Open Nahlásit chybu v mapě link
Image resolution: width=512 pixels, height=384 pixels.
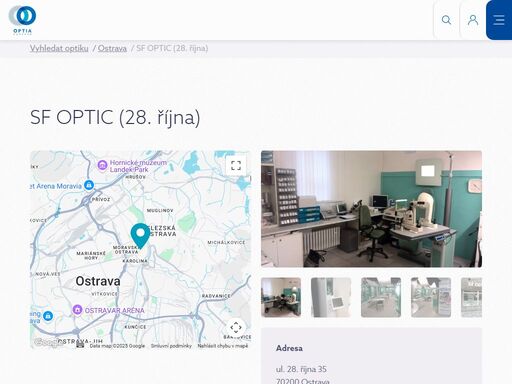click(223, 346)
